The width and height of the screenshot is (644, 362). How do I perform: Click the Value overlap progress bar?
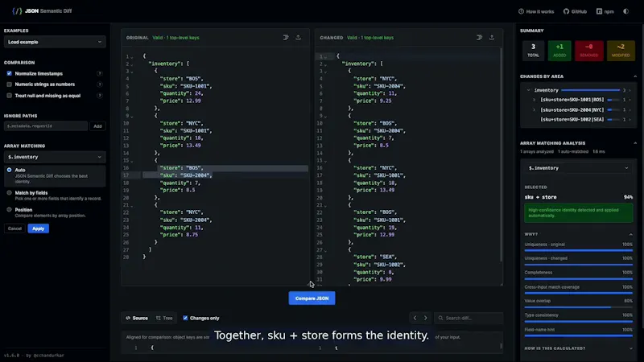(x=578, y=307)
